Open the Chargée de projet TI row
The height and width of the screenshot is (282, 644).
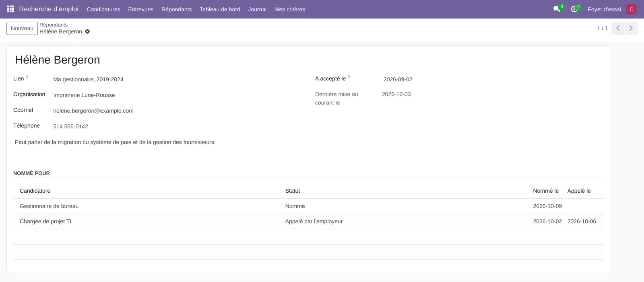coord(309,221)
